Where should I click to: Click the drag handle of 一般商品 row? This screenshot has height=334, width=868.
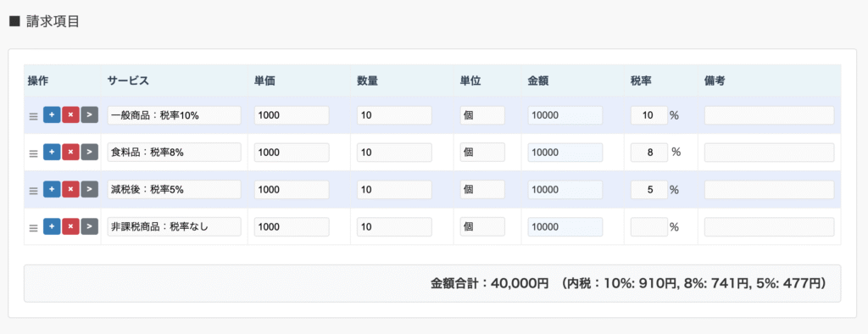33,116
